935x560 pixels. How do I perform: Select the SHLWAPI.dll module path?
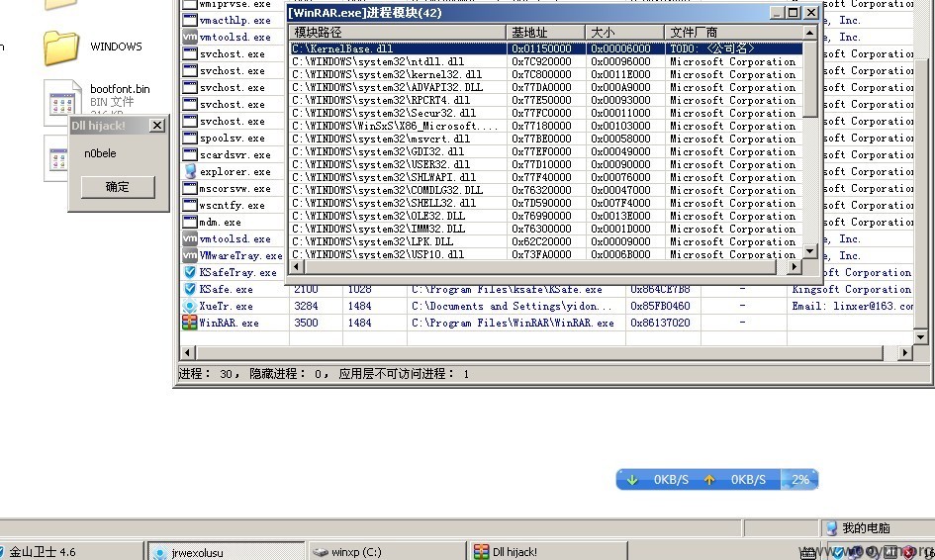tap(384, 177)
